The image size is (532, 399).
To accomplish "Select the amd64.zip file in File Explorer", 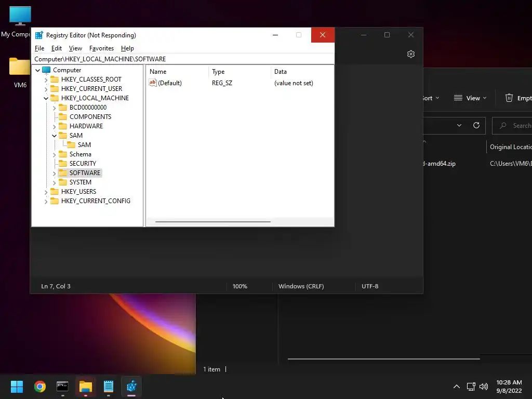I will coord(439,164).
